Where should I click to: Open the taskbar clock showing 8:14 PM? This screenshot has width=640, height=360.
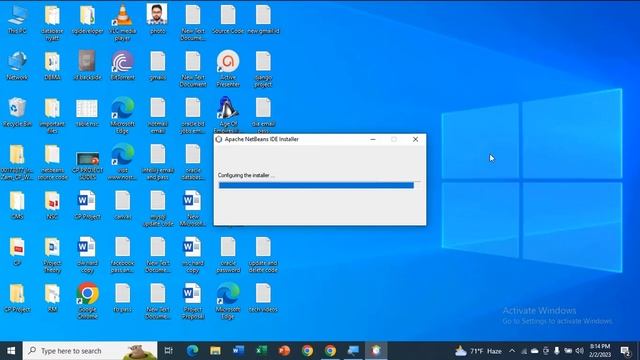(600, 351)
